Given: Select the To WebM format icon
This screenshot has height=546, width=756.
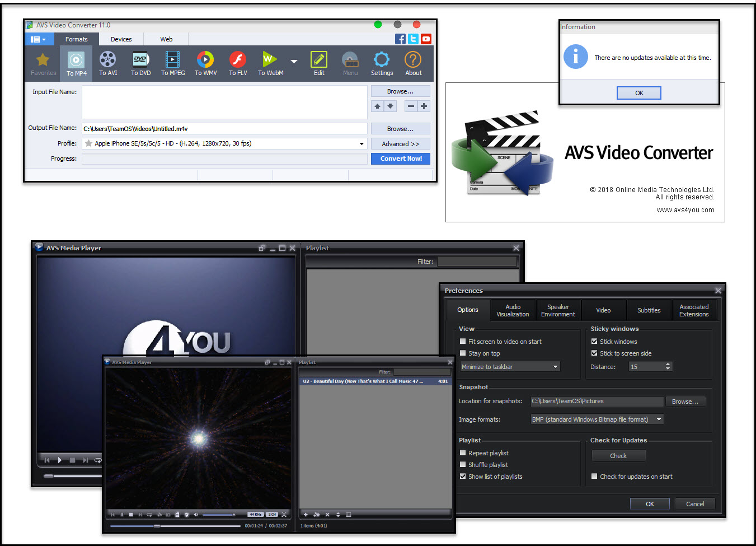Looking at the screenshot, I should [270, 64].
